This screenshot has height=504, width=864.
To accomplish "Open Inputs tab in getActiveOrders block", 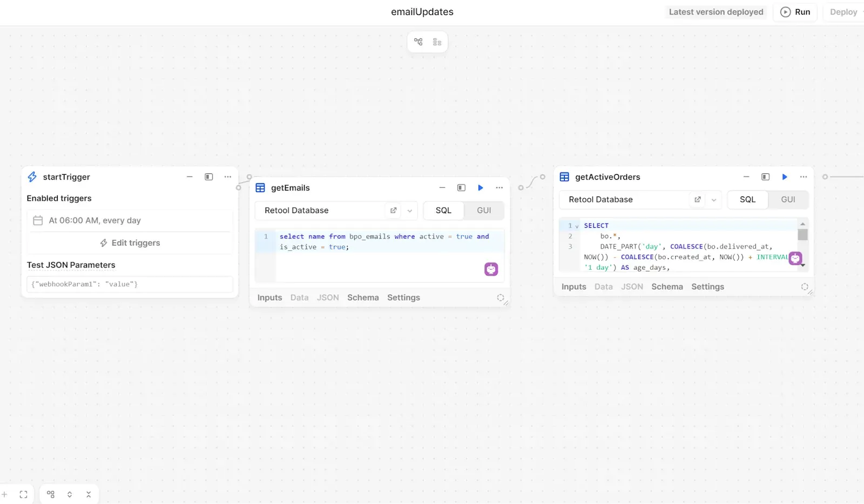I will [x=573, y=287].
